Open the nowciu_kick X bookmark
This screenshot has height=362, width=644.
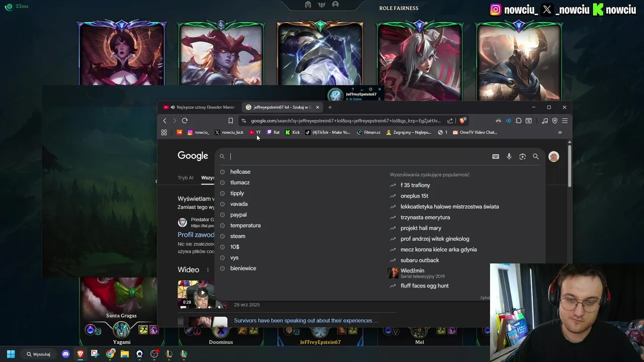(x=229, y=132)
